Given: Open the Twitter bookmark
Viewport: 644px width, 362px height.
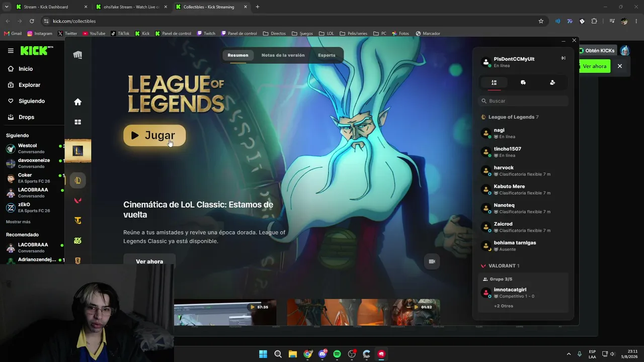Looking at the screenshot, I should coord(67,34).
